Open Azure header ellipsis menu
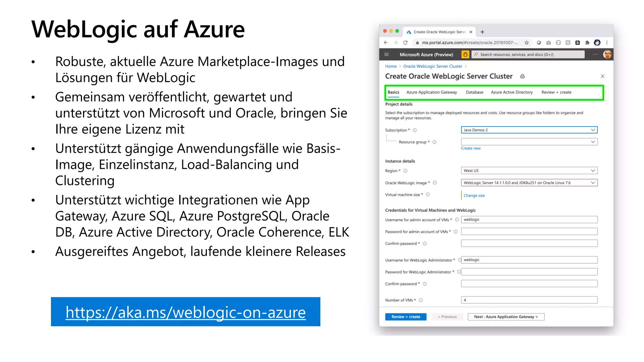The width and height of the screenshot is (644, 362). (x=595, y=54)
